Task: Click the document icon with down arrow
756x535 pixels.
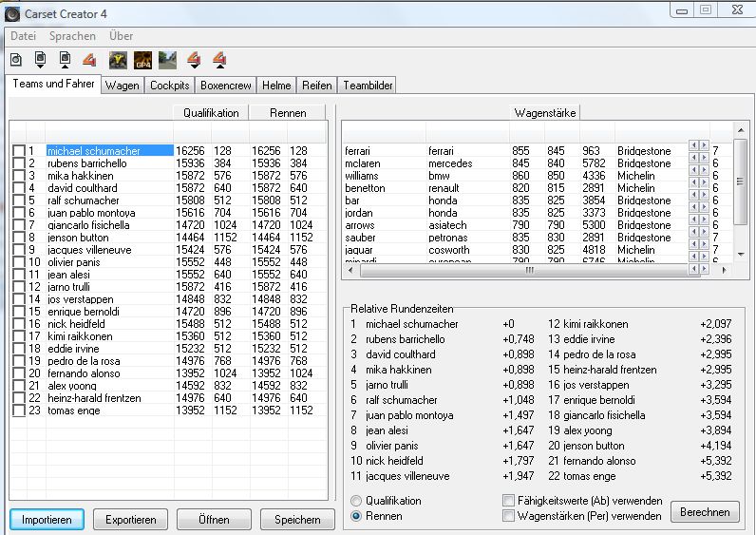Action: [41, 61]
